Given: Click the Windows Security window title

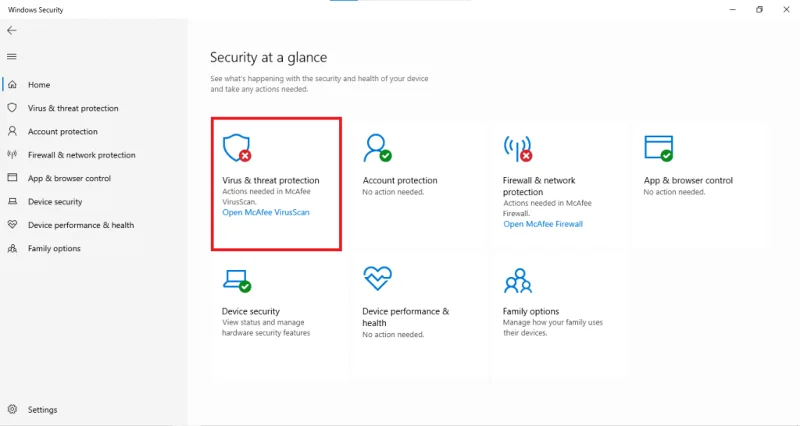Looking at the screenshot, I should click(36, 10).
